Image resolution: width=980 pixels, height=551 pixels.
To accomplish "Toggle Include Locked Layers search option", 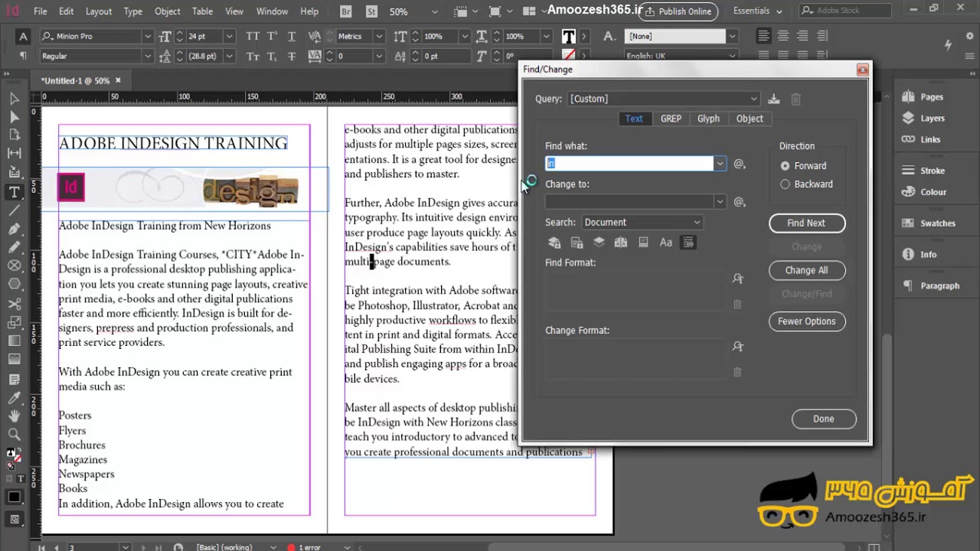I will click(x=554, y=243).
